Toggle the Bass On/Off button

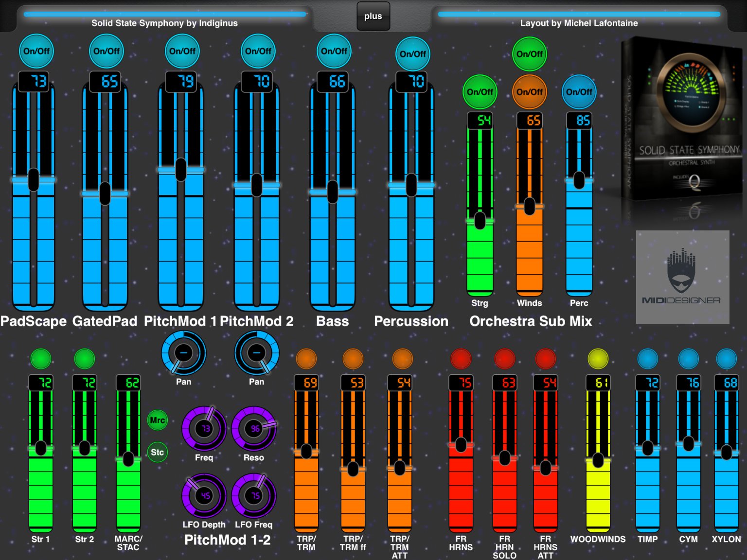click(334, 51)
